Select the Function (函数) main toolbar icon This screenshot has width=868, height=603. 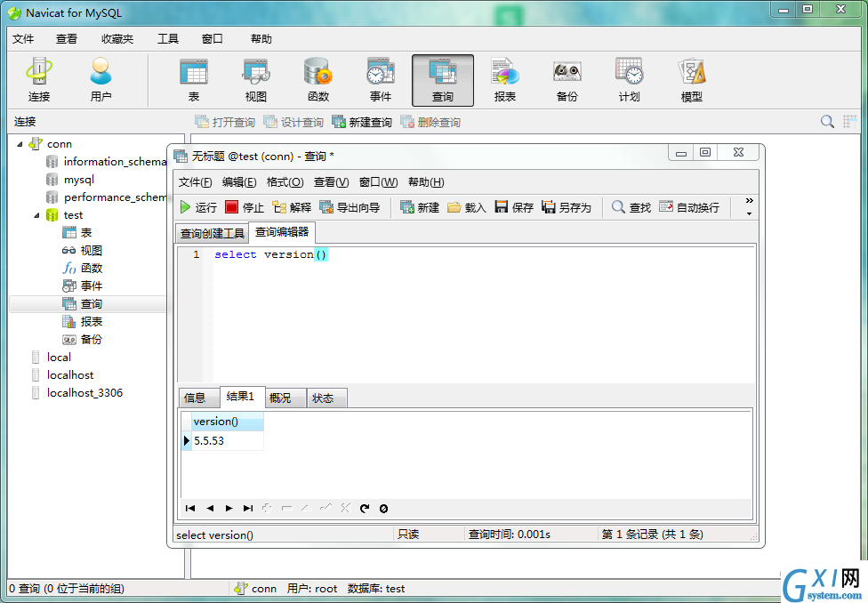coord(318,80)
